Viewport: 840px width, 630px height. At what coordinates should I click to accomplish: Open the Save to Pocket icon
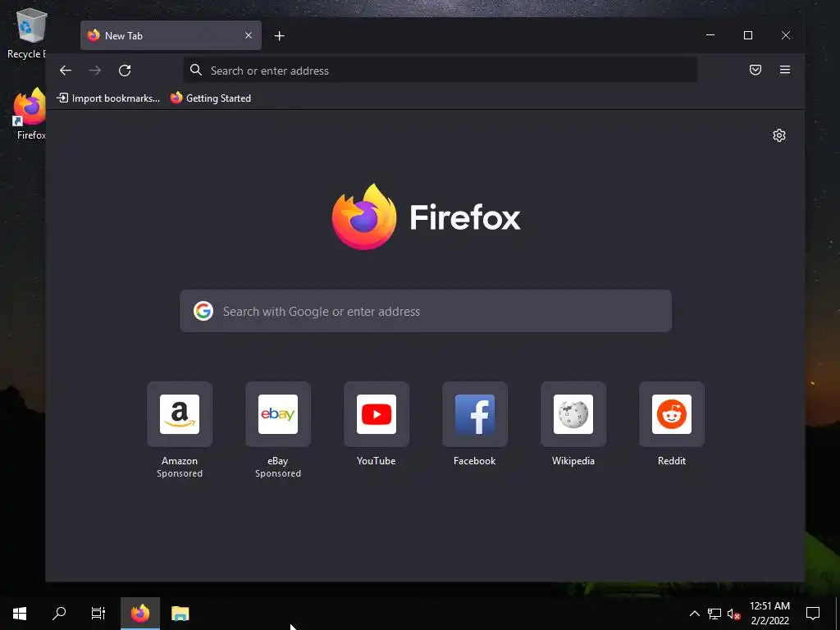pos(756,70)
